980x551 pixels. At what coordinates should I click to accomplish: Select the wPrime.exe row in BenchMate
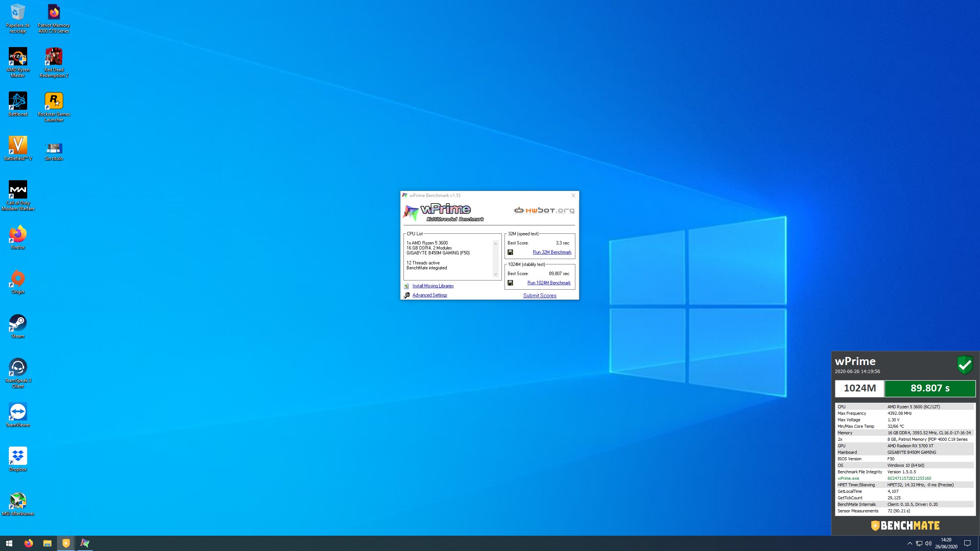905,478
